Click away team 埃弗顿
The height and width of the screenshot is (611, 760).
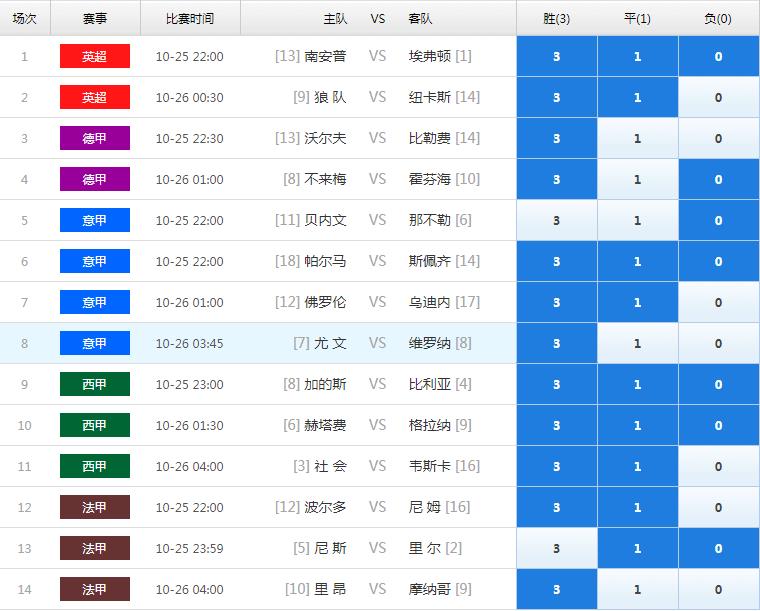point(430,56)
